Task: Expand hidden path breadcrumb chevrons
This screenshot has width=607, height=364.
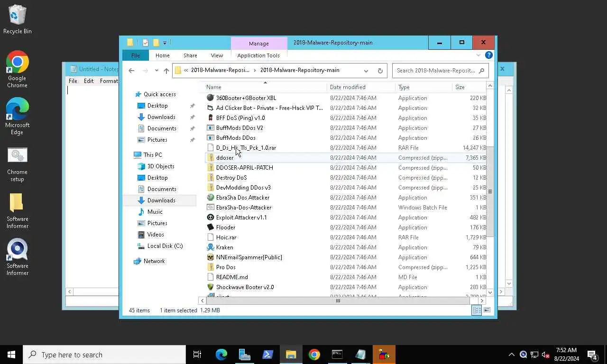Action: [186, 70]
